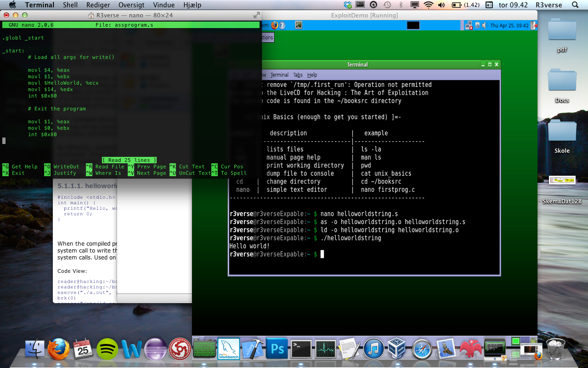
Task: Open Activity Monitor in the Dock
Action: point(325,349)
